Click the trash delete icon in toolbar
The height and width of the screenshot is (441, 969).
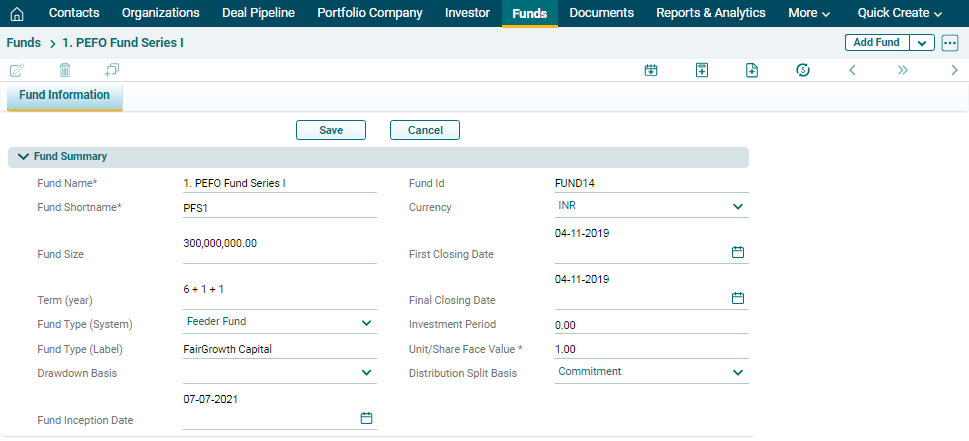(65, 70)
